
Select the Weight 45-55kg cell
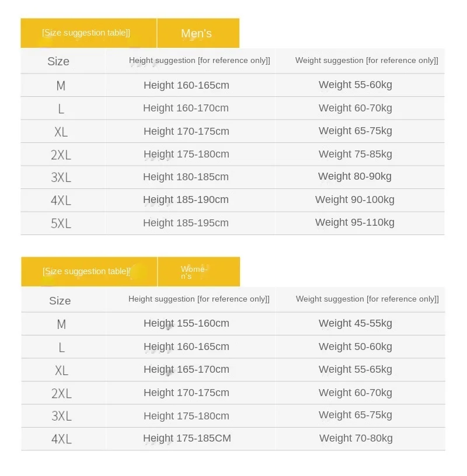[x=356, y=323]
